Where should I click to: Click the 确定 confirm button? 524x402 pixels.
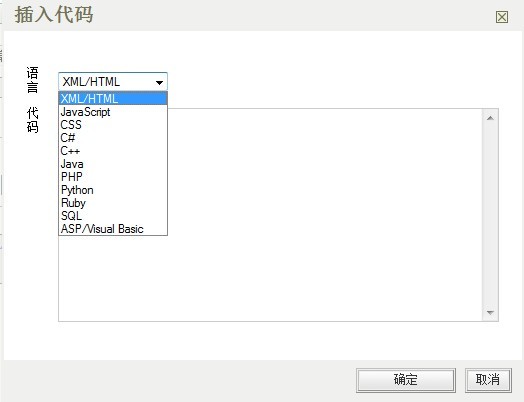406,380
